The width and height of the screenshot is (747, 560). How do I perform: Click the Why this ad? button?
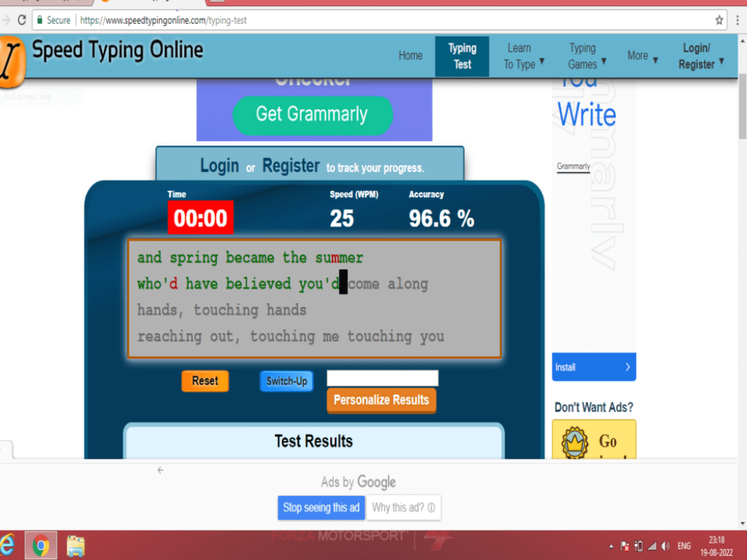click(x=403, y=508)
